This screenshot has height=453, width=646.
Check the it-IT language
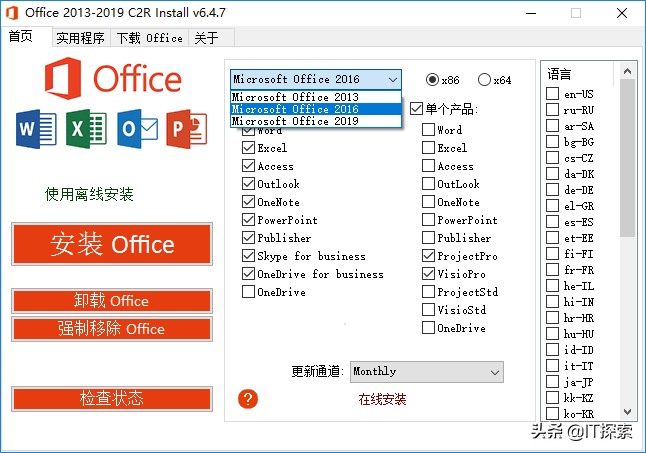[552, 366]
